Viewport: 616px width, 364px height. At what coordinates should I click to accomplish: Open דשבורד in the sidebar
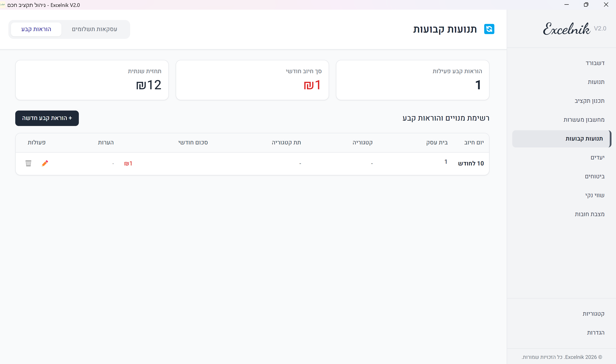pos(595,63)
